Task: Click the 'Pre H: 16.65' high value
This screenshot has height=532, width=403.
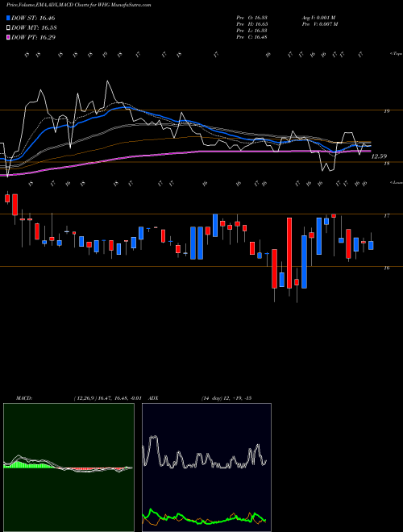Action: coord(252,24)
